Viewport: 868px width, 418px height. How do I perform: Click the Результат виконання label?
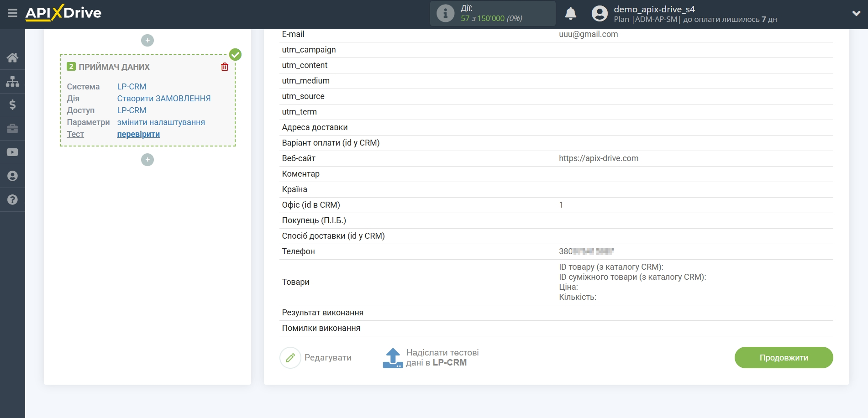coord(322,313)
